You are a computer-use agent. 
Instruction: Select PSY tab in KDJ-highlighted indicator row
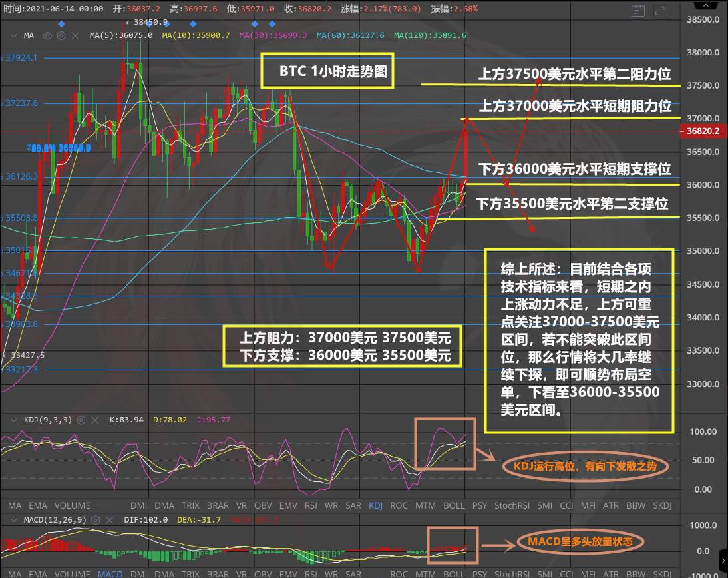pyautogui.click(x=480, y=505)
